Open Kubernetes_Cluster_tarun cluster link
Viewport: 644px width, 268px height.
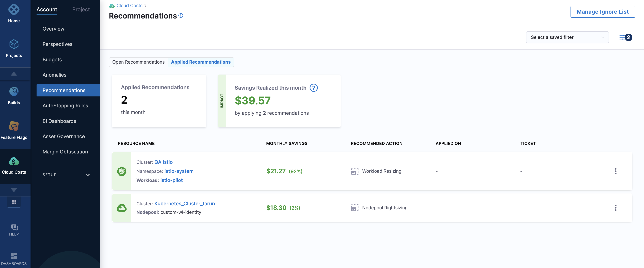184,204
